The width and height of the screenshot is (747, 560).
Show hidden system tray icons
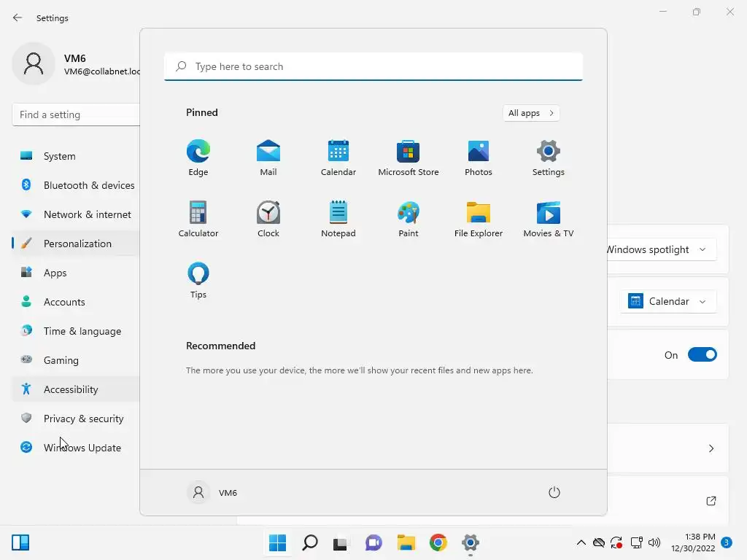pyautogui.click(x=581, y=542)
